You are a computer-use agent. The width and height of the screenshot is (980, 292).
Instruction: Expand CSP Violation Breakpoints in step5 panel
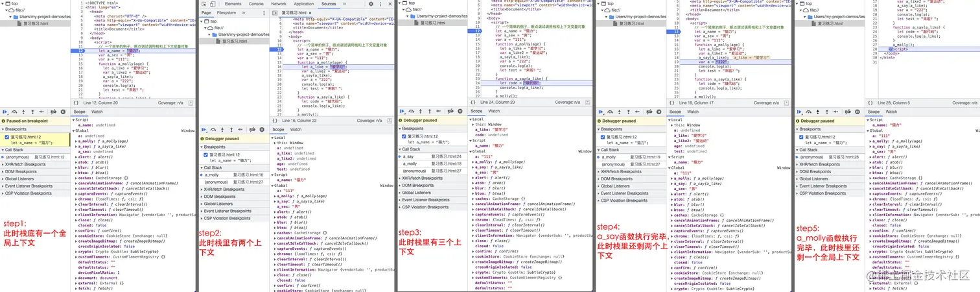(x=830, y=193)
